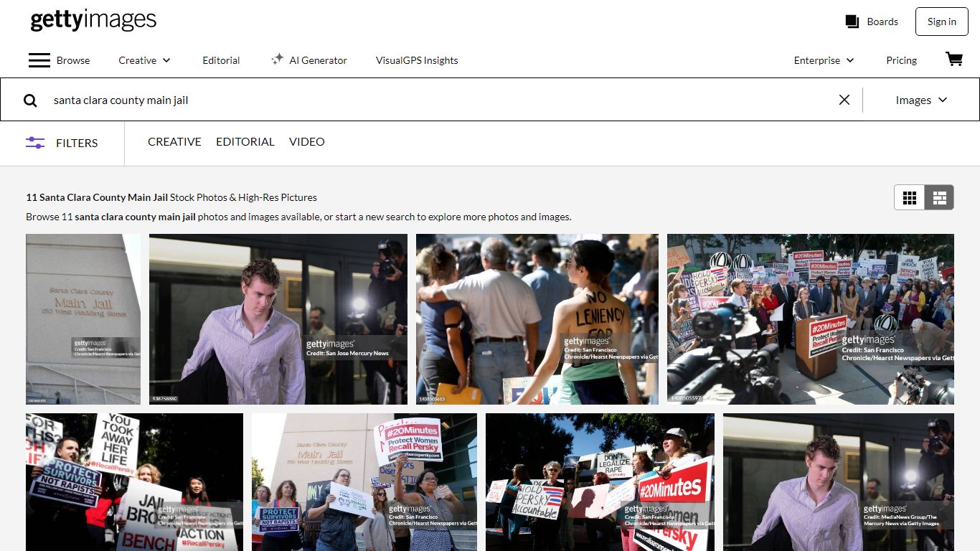Click AI Generator link text
Viewport: 980px width, 551px height.
[x=318, y=60]
